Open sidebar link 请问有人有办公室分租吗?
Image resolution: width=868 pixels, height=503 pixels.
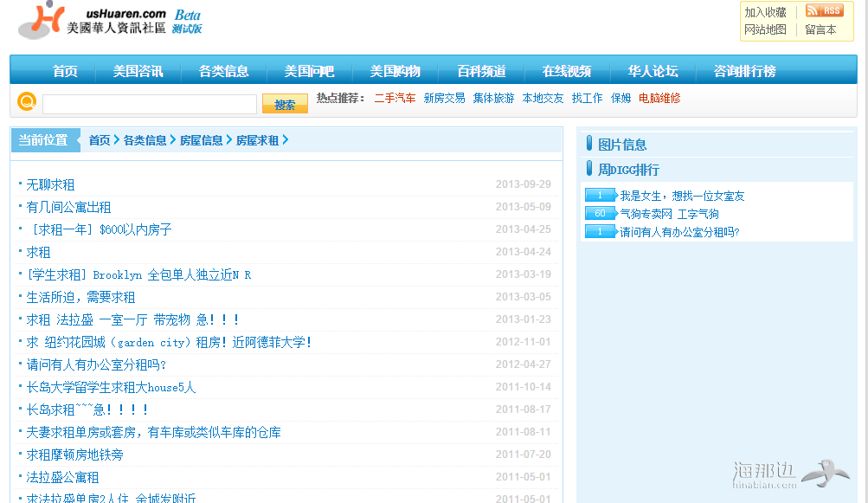(x=680, y=232)
